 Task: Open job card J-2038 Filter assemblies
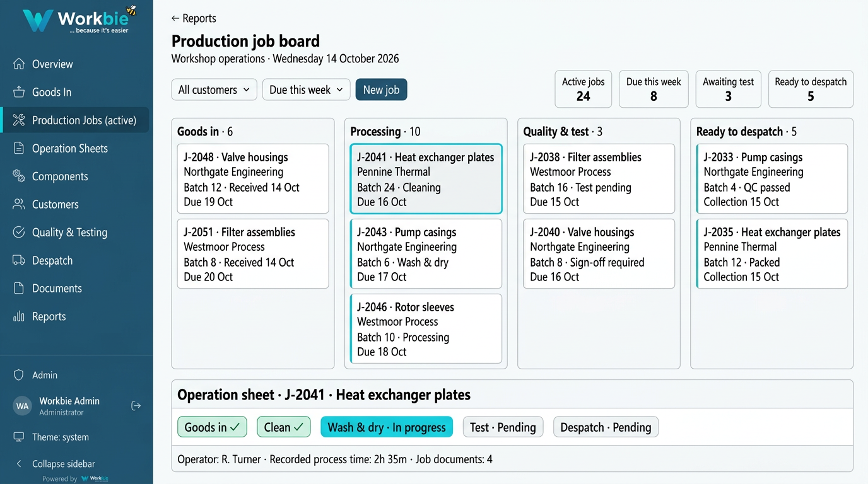click(599, 179)
